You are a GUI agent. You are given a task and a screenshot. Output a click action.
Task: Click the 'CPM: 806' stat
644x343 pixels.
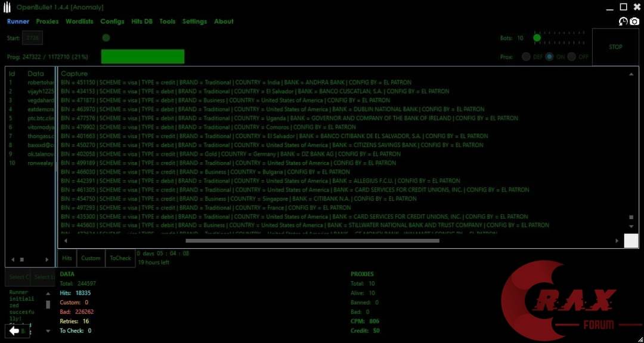coord(365,321)
